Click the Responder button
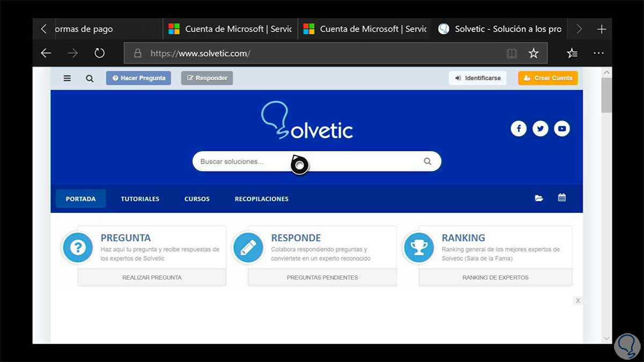 click(x=207, y=78)
